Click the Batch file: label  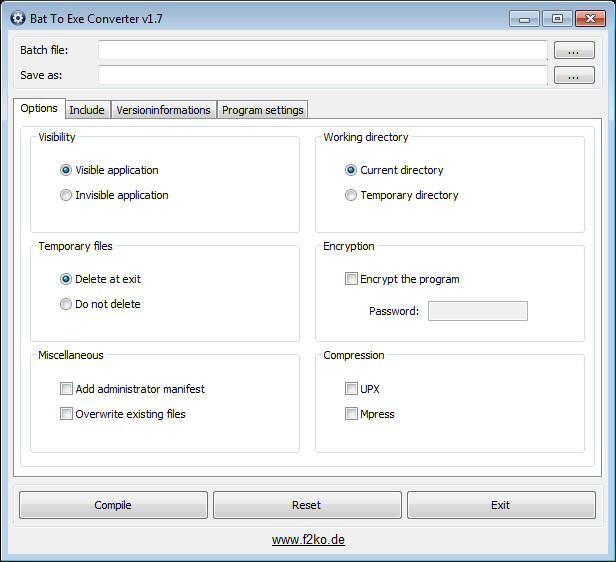tap(44, 50)
